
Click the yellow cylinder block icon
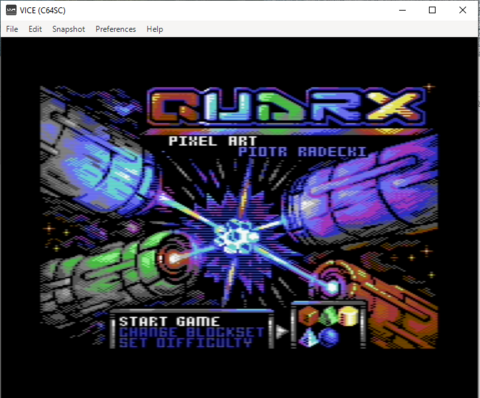349,316
